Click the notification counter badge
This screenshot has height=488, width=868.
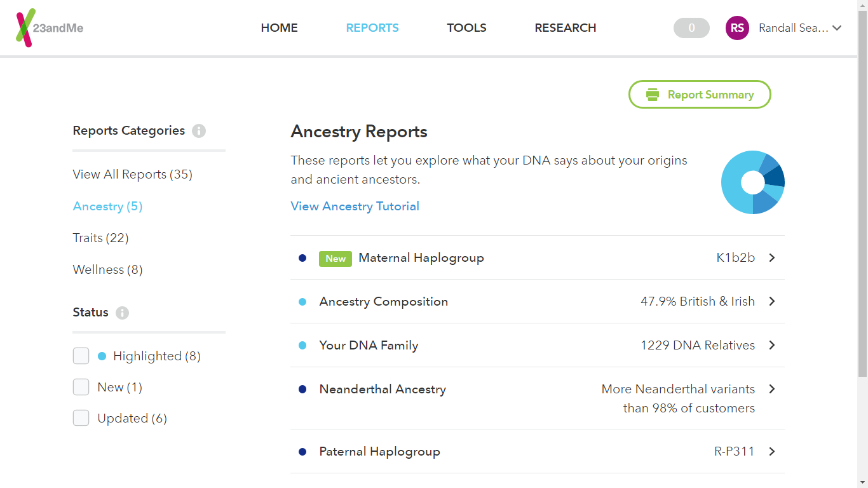coord(691,28)
